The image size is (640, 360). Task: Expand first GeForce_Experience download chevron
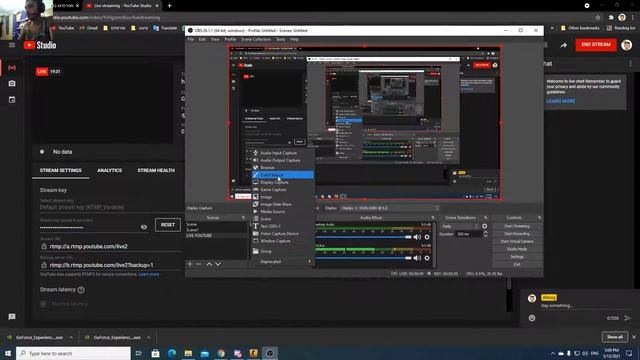(71, 338)
